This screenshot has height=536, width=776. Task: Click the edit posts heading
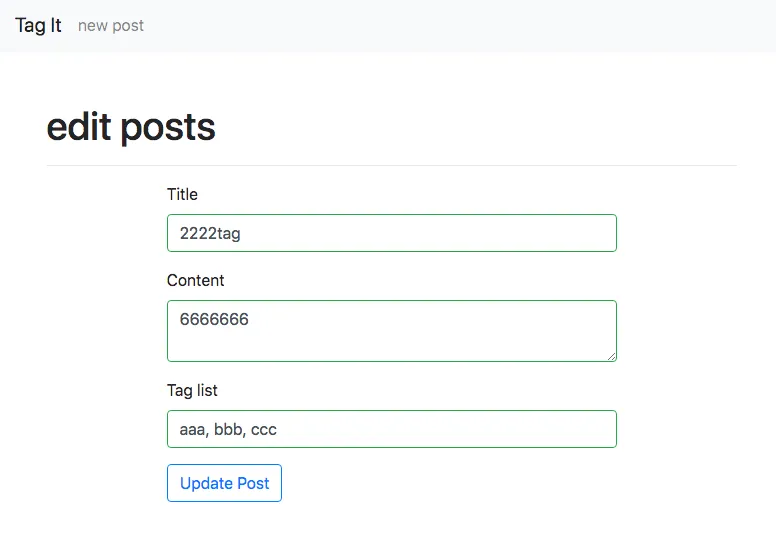point(131,127)
